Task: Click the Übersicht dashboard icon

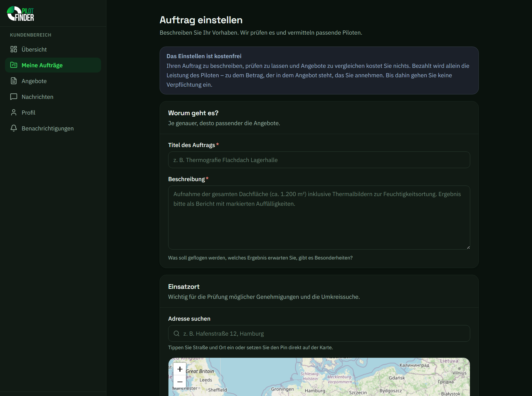Action: click(x=14, y=49)
